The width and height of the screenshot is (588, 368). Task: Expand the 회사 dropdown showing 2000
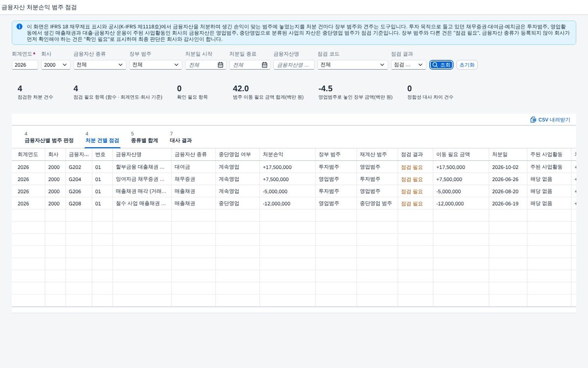[x=55, y=65]
